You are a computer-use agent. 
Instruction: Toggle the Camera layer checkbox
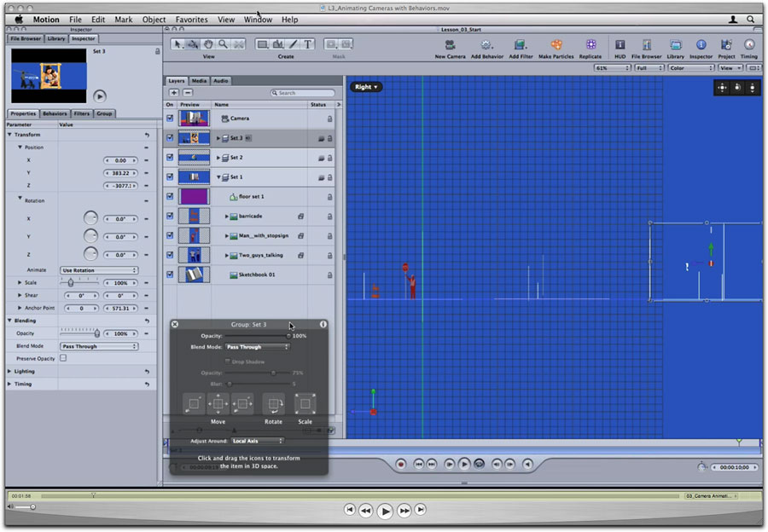[170, 119]
